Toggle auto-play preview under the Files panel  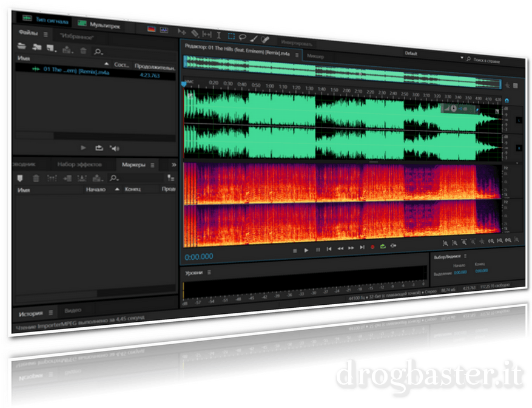tap(115, 149)
